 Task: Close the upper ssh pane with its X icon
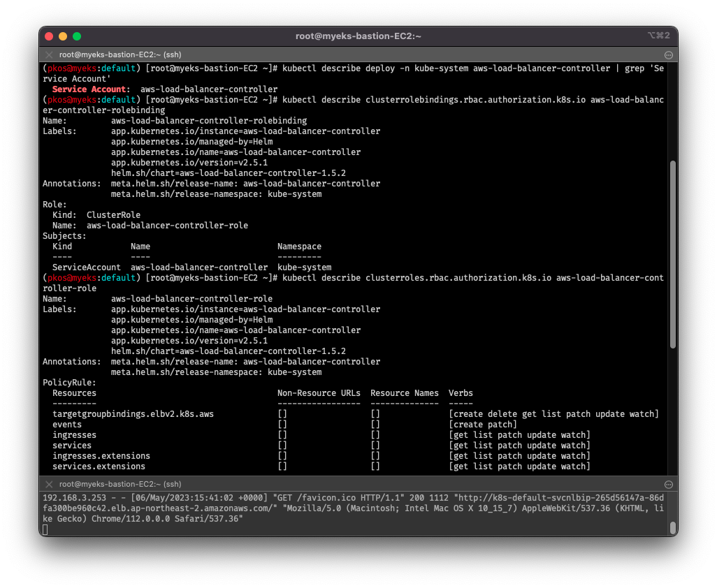point(49,55)
